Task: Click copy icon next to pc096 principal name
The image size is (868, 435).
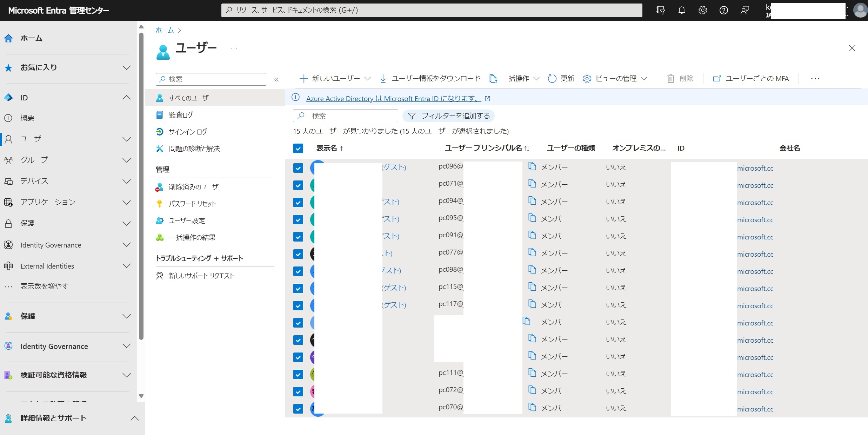Action: pos(532,166)
